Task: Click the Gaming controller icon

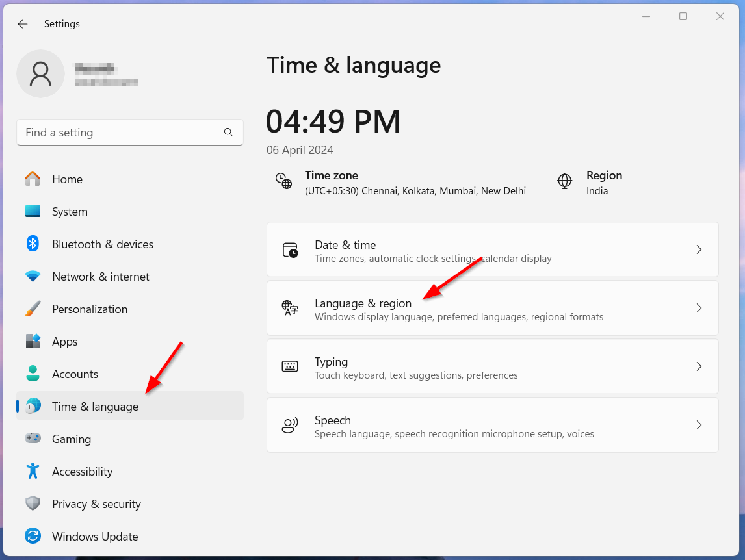Action: [33, 438]
